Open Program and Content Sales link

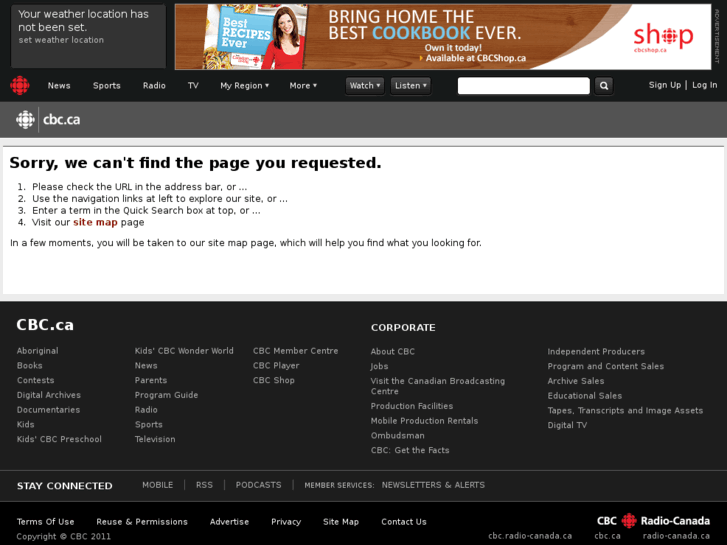606,366
